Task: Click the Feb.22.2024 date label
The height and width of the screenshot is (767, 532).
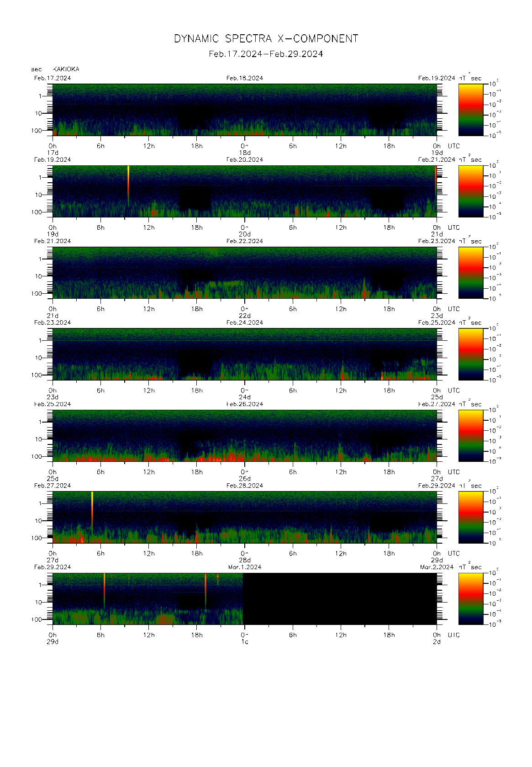Action: (x=245, y=241)
